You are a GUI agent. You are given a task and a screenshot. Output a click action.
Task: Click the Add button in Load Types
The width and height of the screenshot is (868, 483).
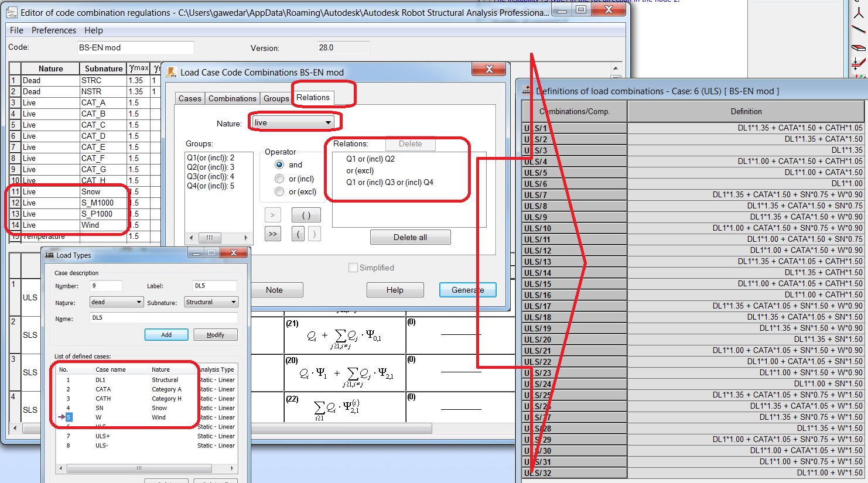pos(166,335)
